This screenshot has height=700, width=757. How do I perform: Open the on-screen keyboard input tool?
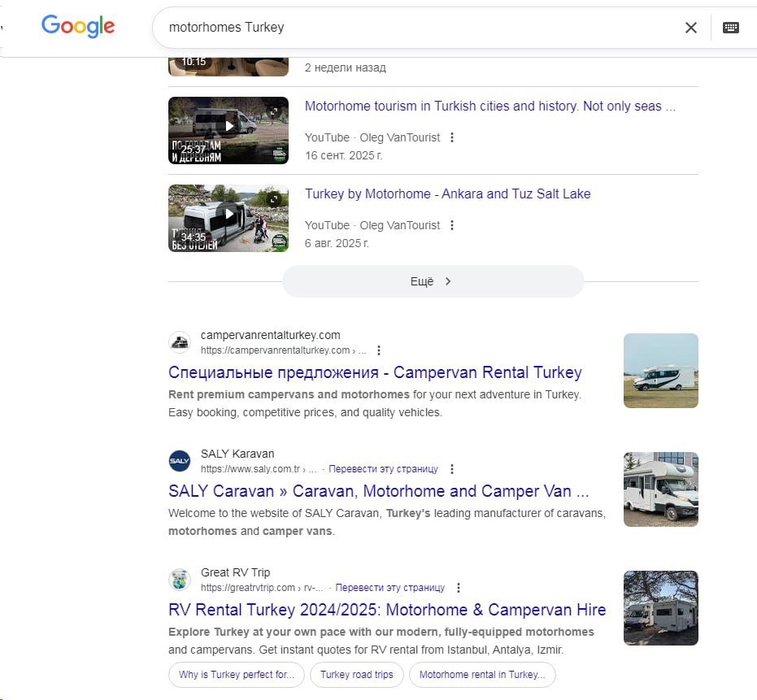730,28
